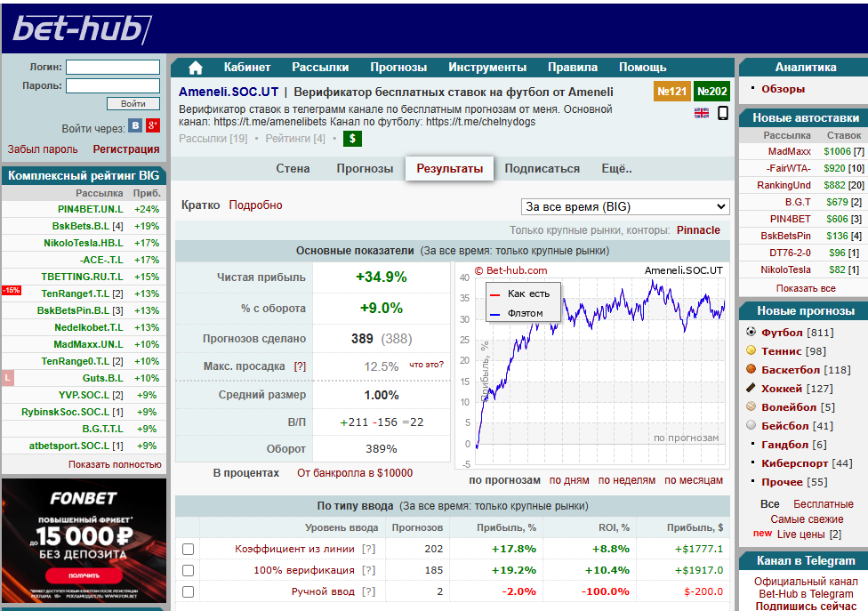
Task: Click the 'что это?' link
Action: pos(426,364)
